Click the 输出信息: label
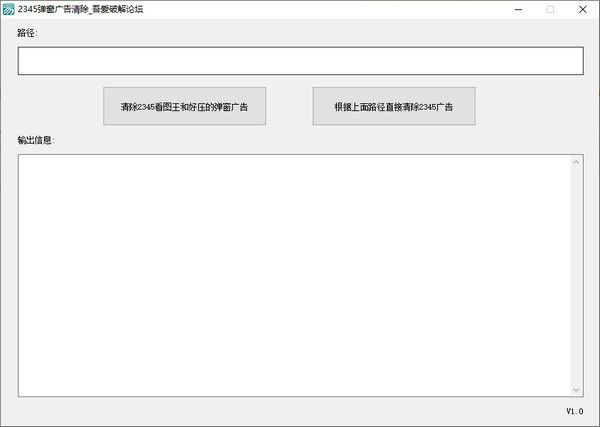The height and width of the screenshot is (427, 600). 36,140
